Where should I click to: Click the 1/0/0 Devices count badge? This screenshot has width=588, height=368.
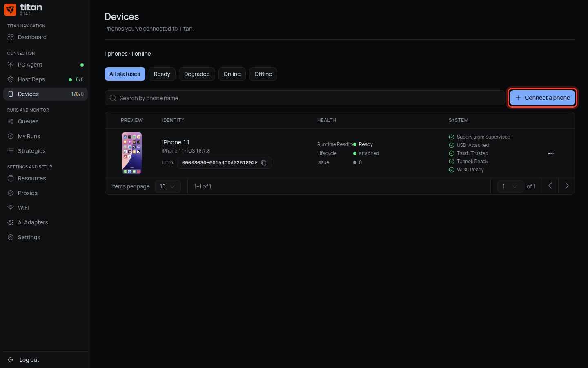[78, 94]
